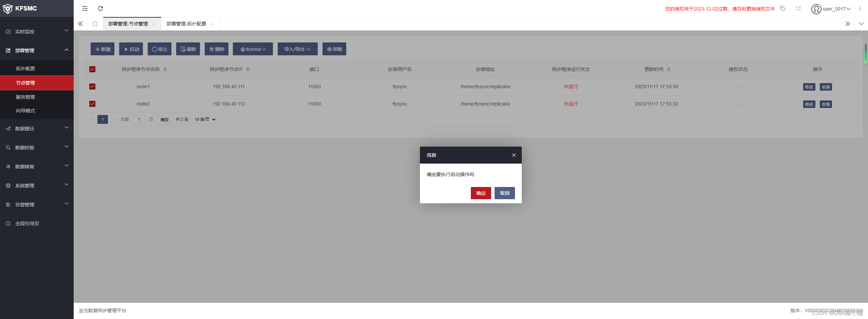Image resolution: width=868 pixels, height=319 pixels.
Task: Click the 新建 toolbar button
Action: (103, 49)
